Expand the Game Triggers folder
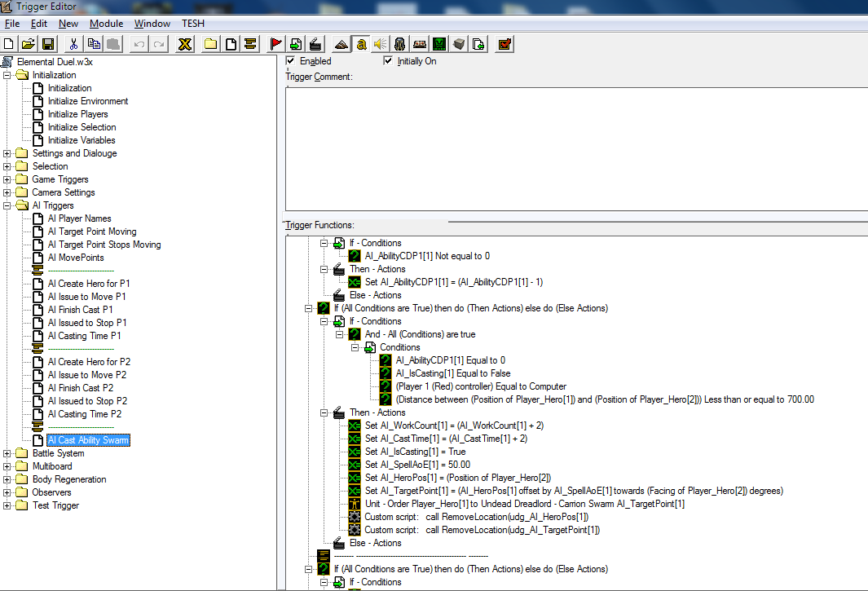The width and height of the screenshot is (868, 591). click(x=7, y=179)
